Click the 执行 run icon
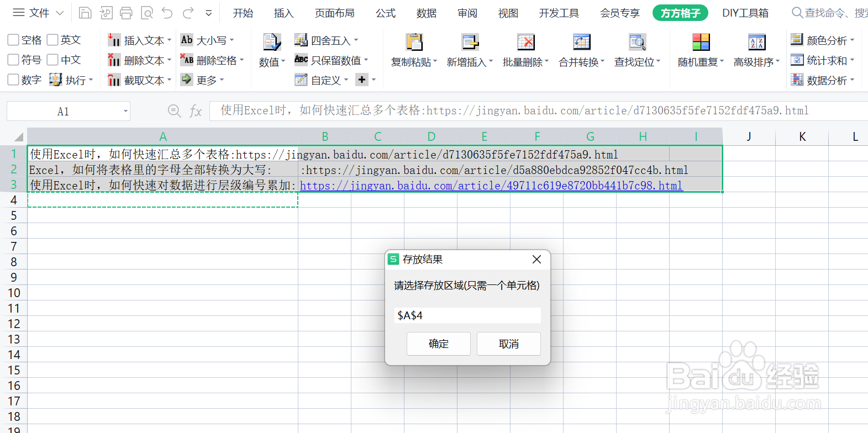This screenshot has height=433, width=868. tap(55, 80)
